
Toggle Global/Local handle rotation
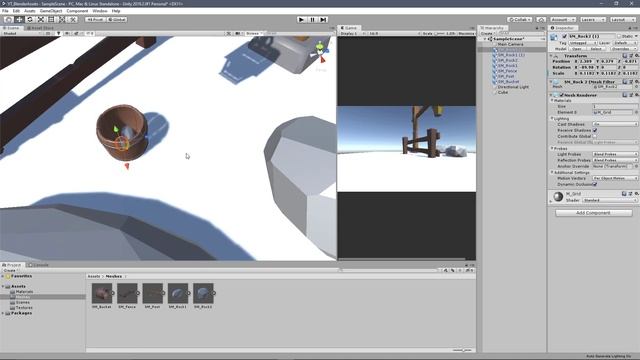pos(117,20)
